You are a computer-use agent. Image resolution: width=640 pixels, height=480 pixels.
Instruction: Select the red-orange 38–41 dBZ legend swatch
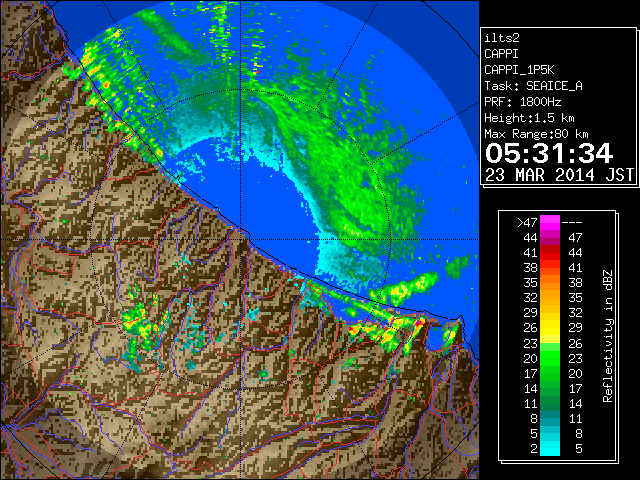(x=550, y=268)
